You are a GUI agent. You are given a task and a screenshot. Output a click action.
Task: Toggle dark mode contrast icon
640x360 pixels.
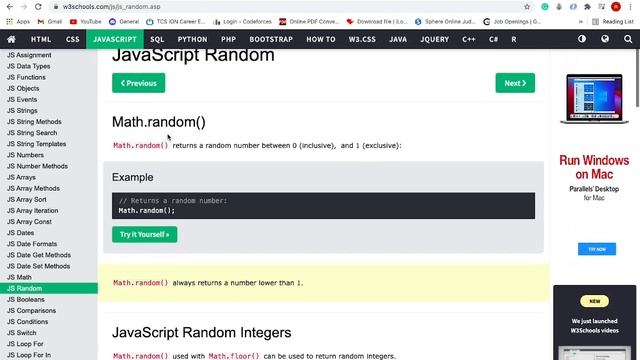(582, 39)
